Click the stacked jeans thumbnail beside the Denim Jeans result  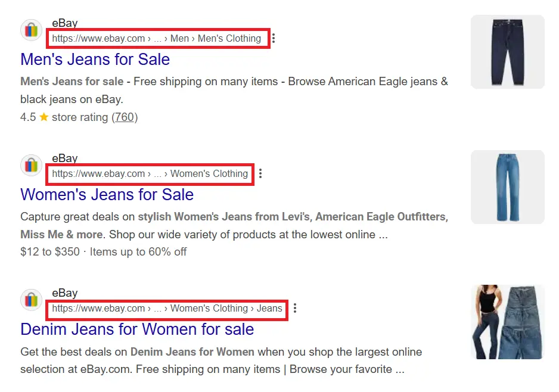pyautogui.click(x=507, y=321)
